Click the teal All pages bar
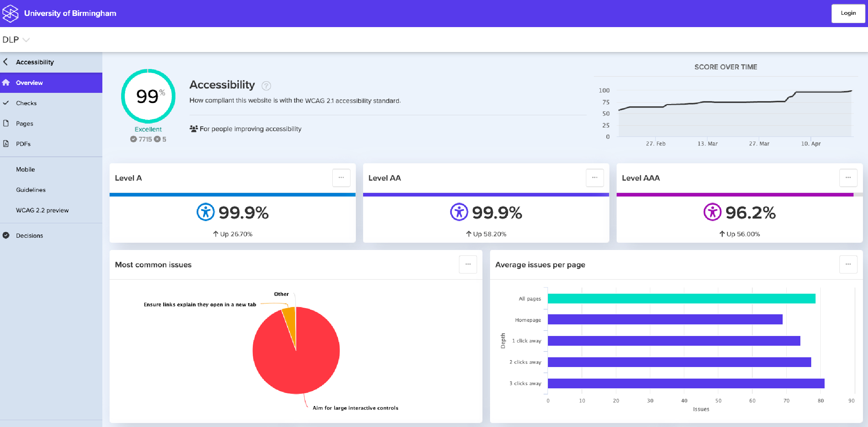The width and height of the screenshot is (868, 427). (x=681, y=298)
